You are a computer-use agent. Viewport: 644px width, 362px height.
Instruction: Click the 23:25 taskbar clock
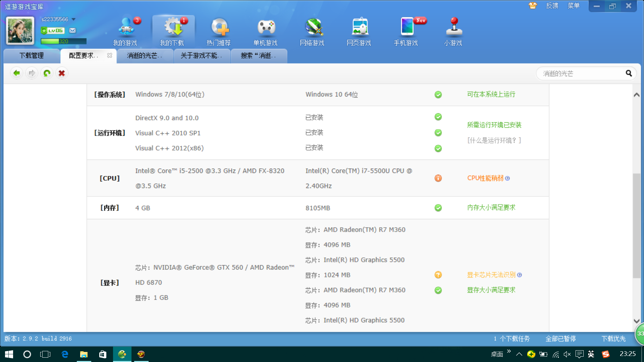628,354
